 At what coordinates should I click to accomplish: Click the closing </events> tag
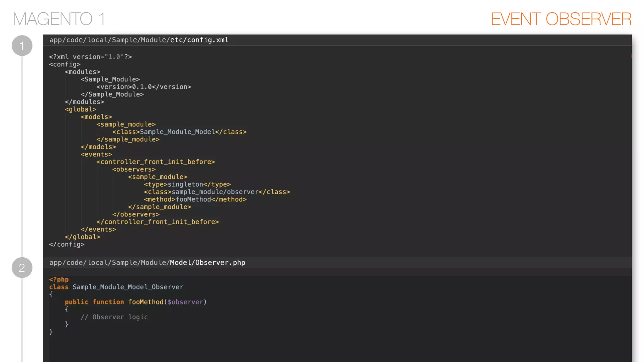click(x=98, y=230)
